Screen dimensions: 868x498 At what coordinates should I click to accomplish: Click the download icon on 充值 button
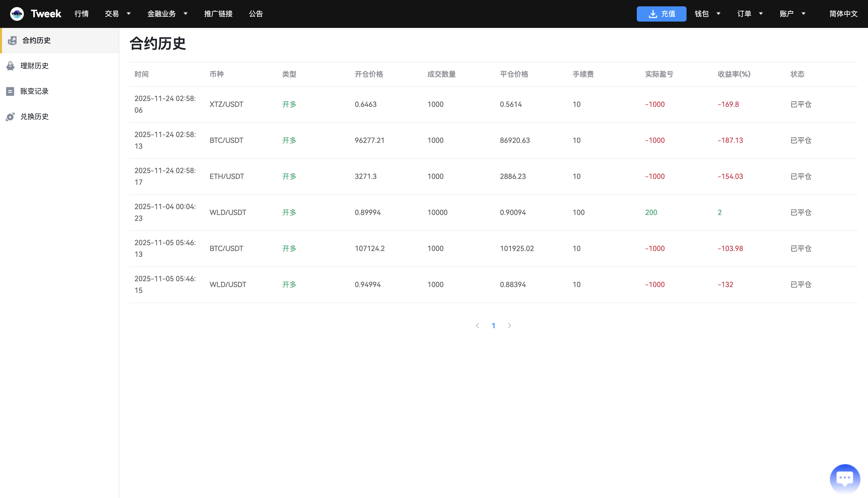pyautogui.click(x=653, y=14)
